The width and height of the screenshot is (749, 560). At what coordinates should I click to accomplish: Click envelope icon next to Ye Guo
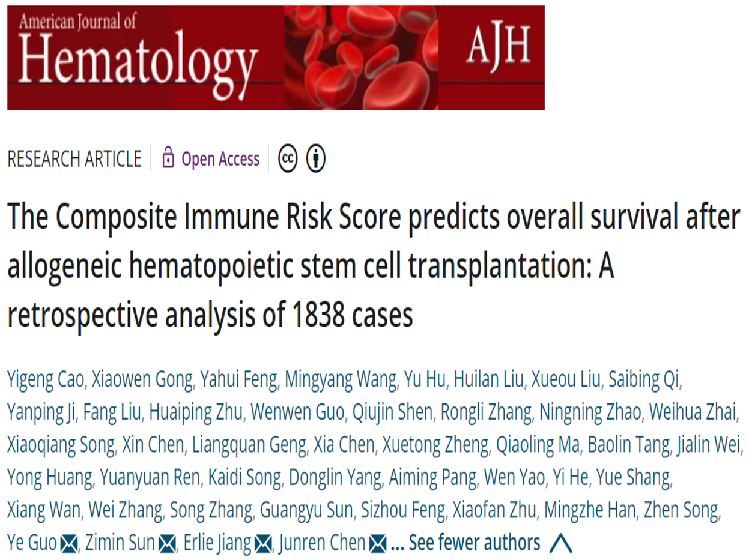coord(70,544)
